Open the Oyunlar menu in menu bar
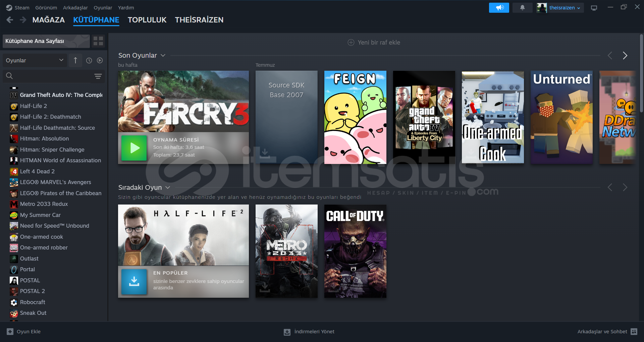 pyautogui.click(x=103, y=7)
